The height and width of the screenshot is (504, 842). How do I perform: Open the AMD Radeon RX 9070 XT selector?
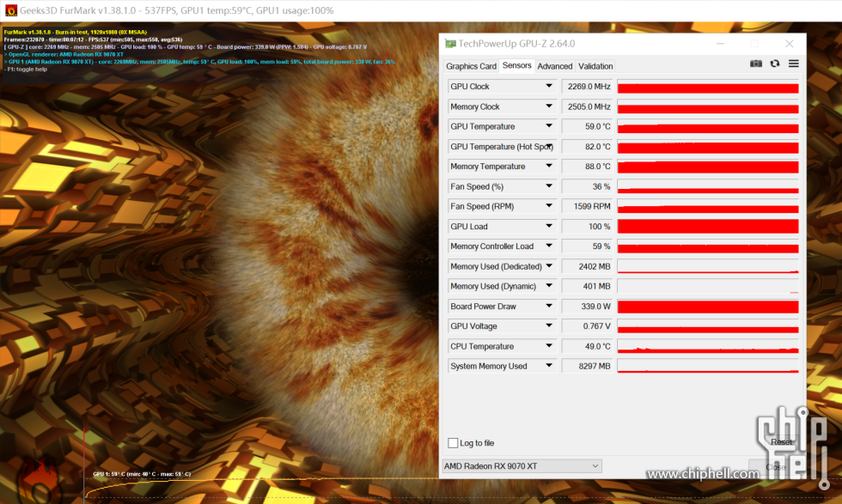pos(522,466)
